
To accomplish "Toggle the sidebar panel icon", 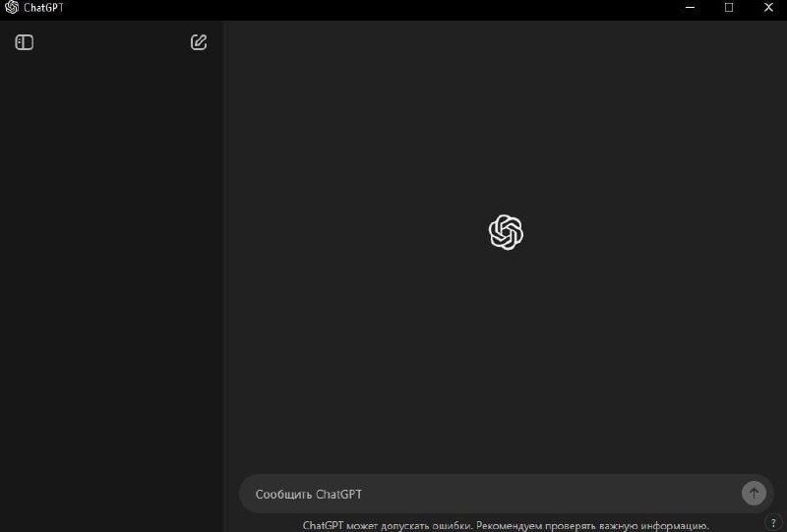I will coord(24,42).
